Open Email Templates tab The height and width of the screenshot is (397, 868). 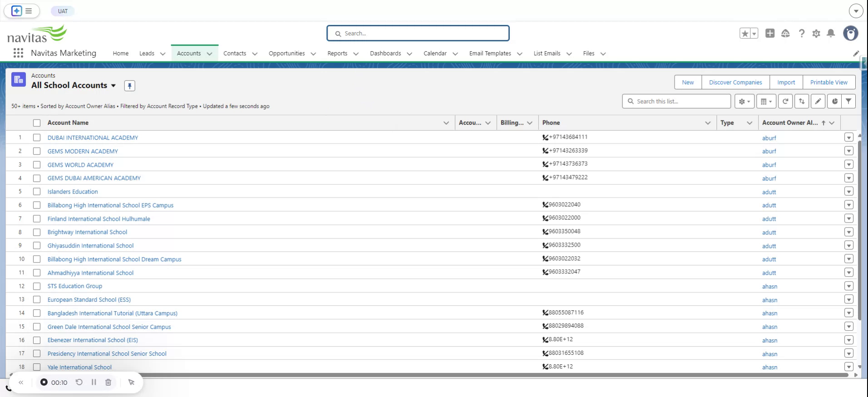(490, 53)
